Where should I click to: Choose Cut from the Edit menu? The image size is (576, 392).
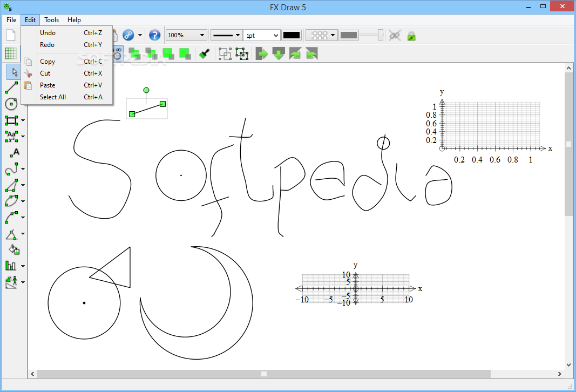(67, 73)
